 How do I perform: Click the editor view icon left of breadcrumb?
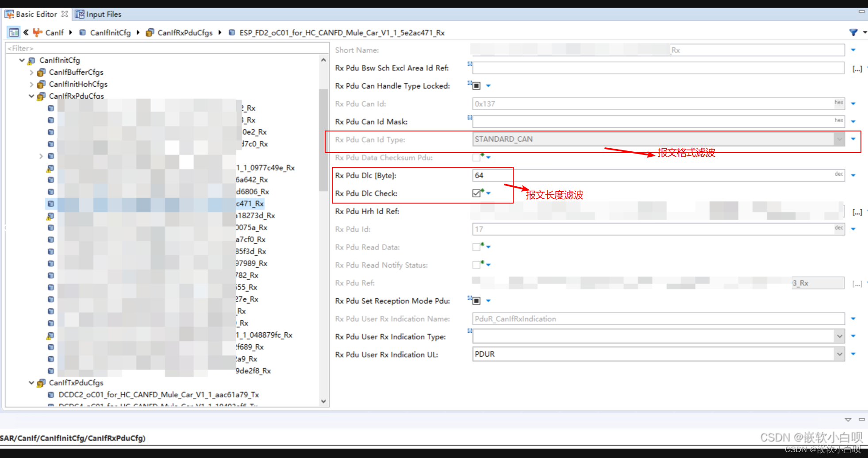[13, 32]
